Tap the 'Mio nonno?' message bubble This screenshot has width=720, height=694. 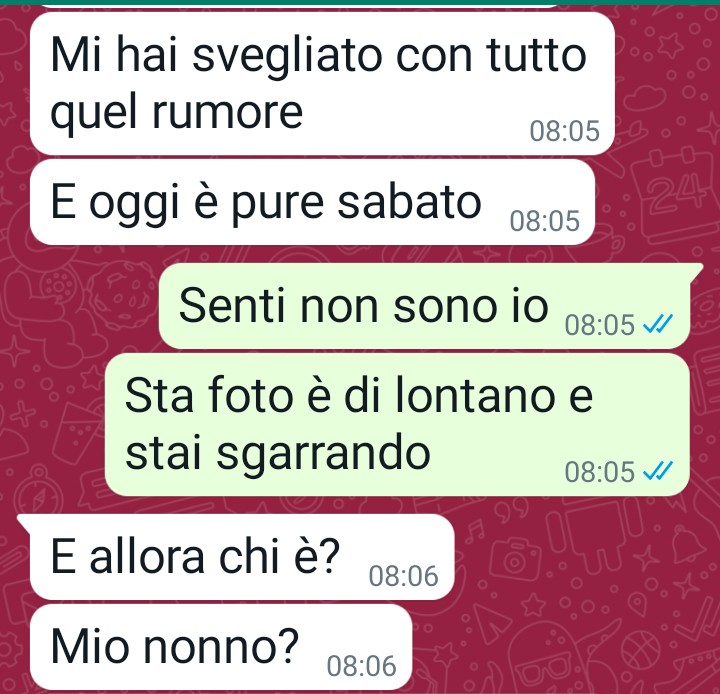coord(221,647)
